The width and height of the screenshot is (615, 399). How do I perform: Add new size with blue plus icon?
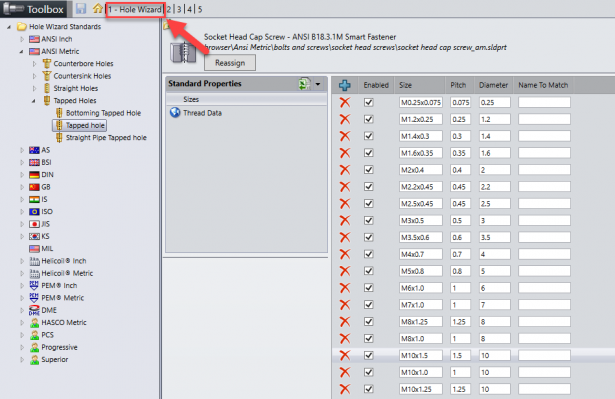(345, 85)
